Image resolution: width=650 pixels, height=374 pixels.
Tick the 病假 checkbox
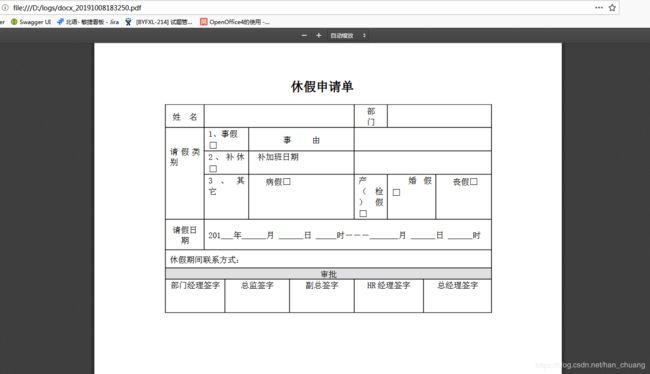[x=287, y=182]
